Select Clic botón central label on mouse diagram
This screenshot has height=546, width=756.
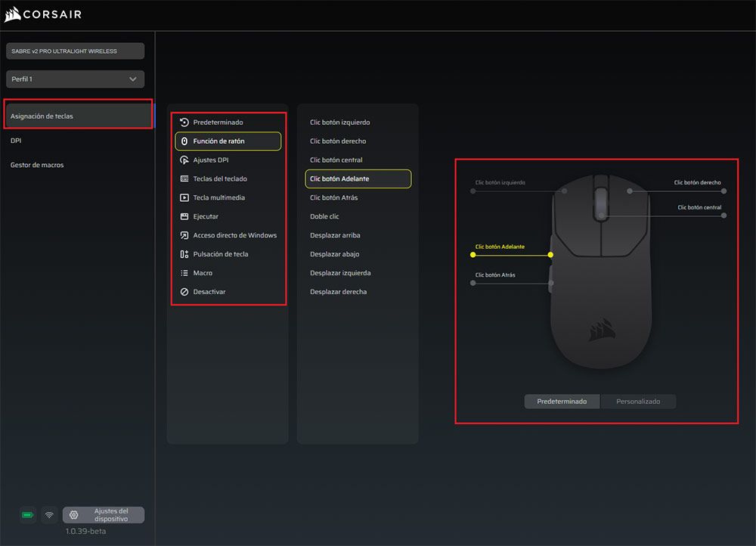pos(699,208)
